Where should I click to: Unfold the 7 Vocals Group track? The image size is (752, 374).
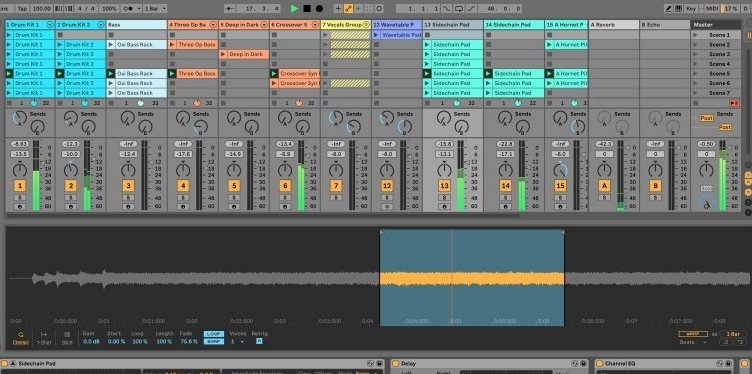(x=366, y=24)
